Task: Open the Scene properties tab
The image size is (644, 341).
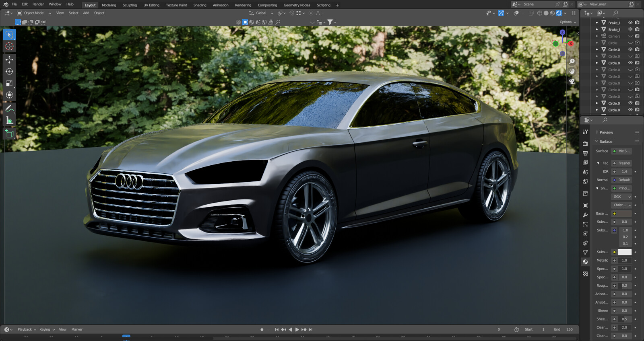Action: [585, 172]
